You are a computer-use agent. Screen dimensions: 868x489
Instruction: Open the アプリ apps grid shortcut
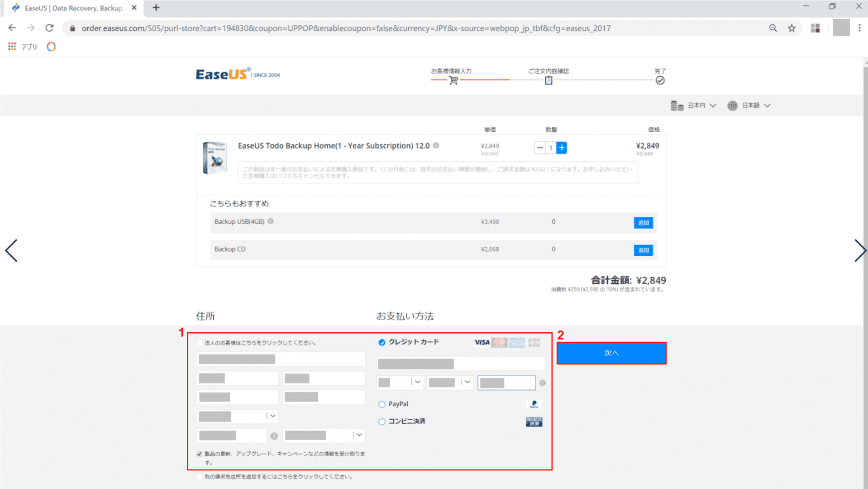23,47
